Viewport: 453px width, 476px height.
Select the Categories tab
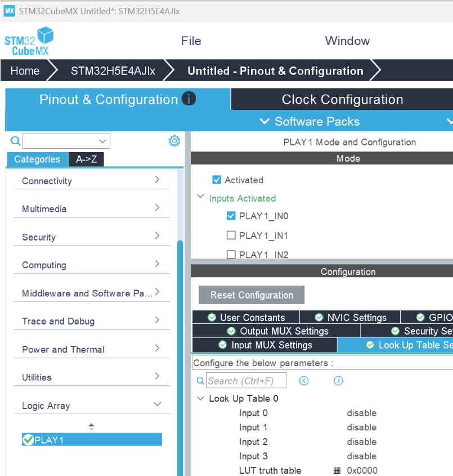[37, 159]
